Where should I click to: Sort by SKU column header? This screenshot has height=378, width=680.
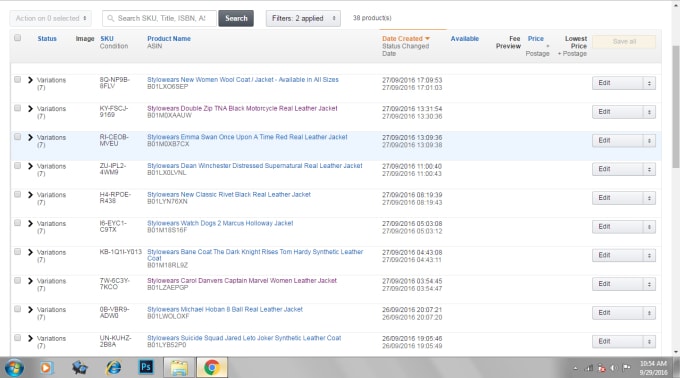click(x=107, y=39)
